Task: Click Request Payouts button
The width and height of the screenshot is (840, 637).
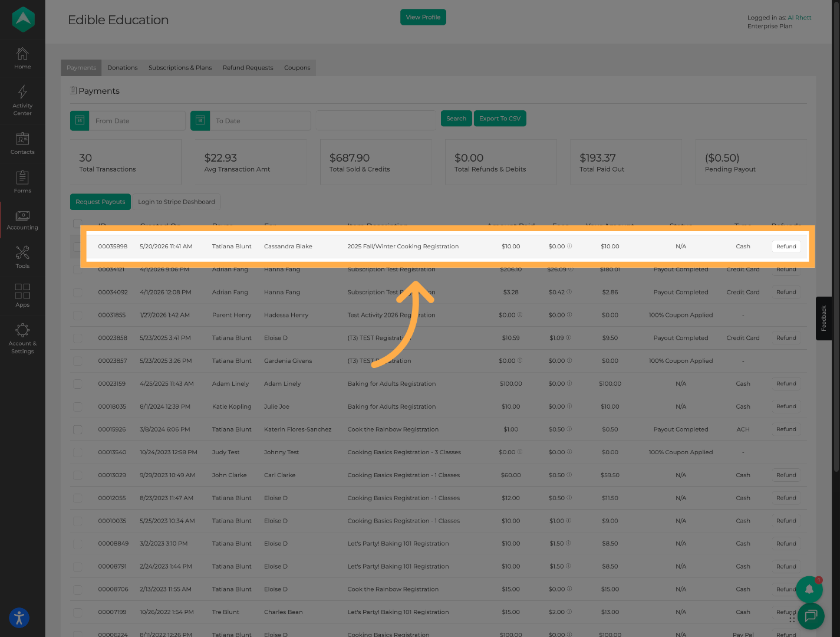Action: 100,202
